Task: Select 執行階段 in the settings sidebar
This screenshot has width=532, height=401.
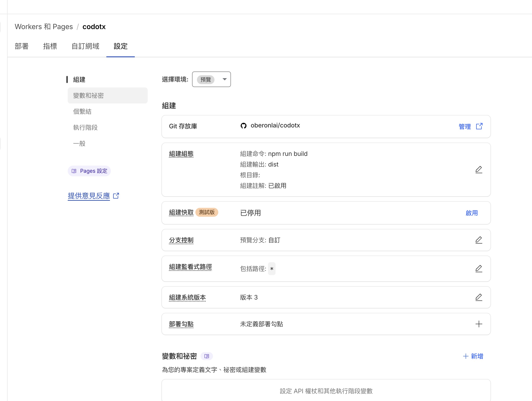Action: coord(85,127)
